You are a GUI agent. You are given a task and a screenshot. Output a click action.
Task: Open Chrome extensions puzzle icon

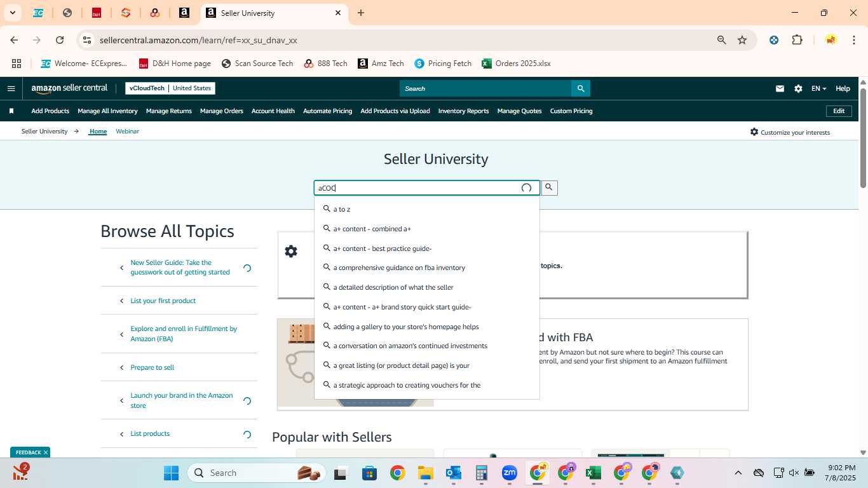coord(797,40)
